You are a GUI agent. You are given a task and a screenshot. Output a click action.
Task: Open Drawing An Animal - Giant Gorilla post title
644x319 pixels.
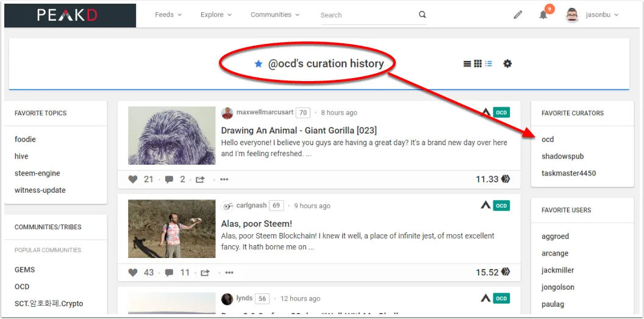[x=299, y=131]
